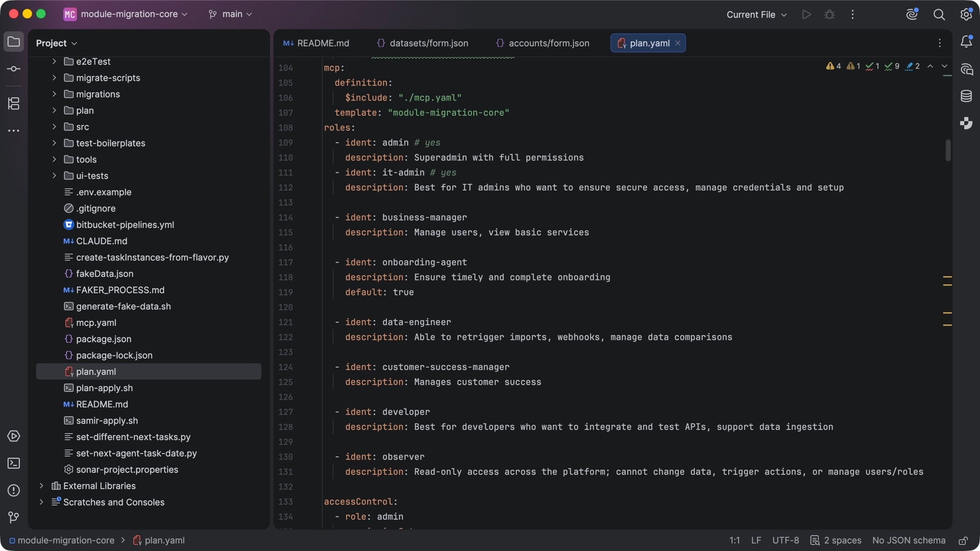
Task: Open the Database tool window
Action: [966, 96]
